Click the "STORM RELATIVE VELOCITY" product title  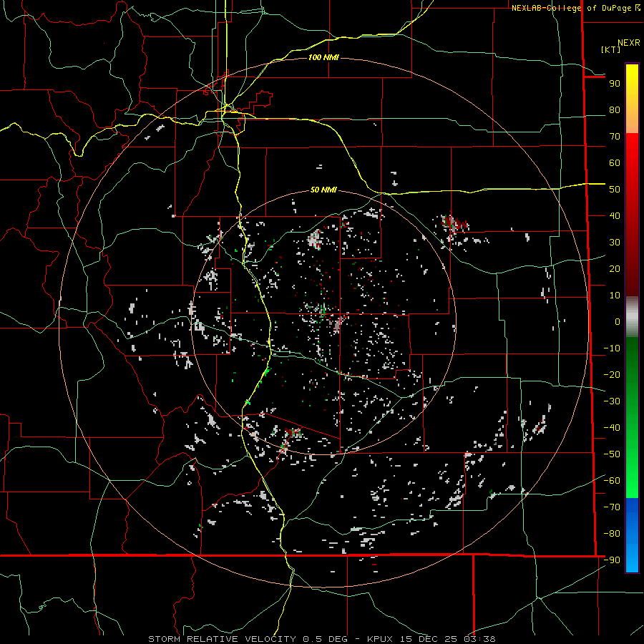[x=222, y=639]
